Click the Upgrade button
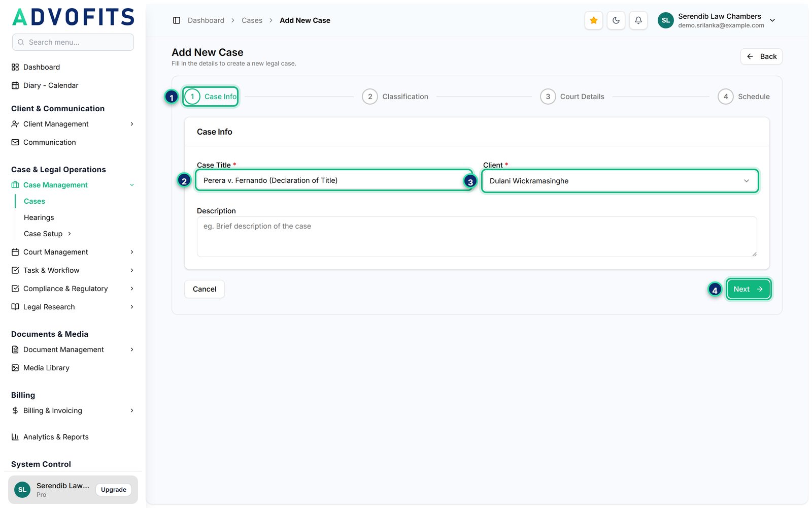The image size is (812, 508). coord(114,490)
